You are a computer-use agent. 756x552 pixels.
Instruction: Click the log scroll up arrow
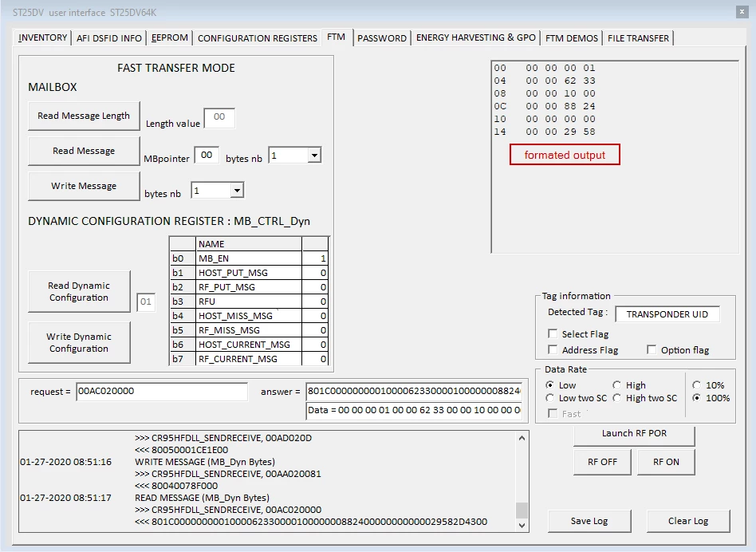[522, 438]
